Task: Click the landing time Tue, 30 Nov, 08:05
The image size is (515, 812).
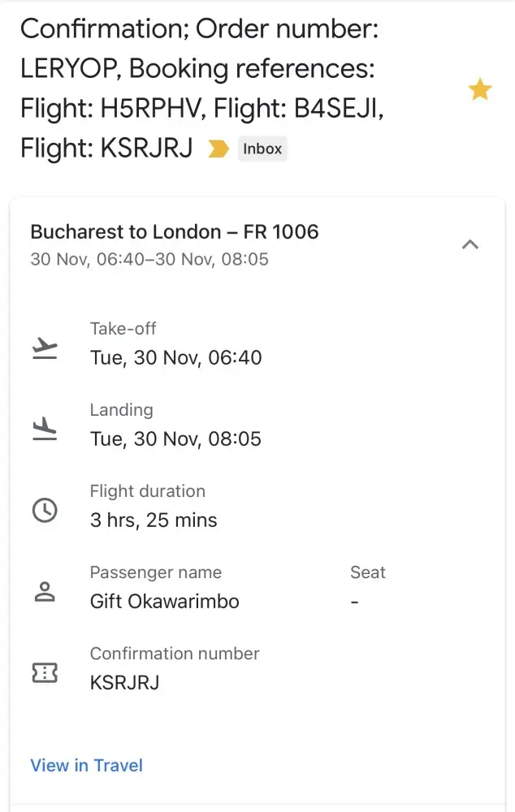Action: point(175,438)
